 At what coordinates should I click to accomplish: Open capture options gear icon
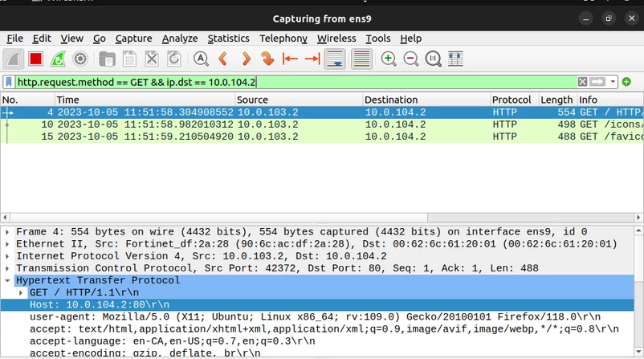pyautogui.click(x=80, y=59)
